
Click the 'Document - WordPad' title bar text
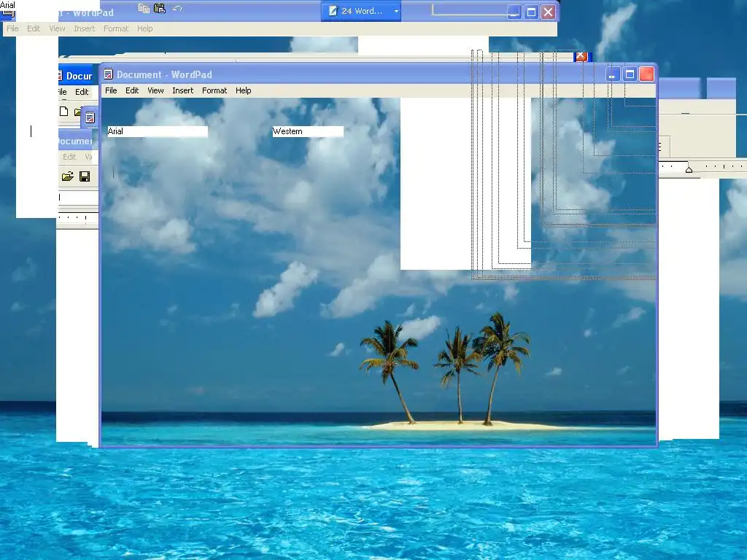point(164,74)
